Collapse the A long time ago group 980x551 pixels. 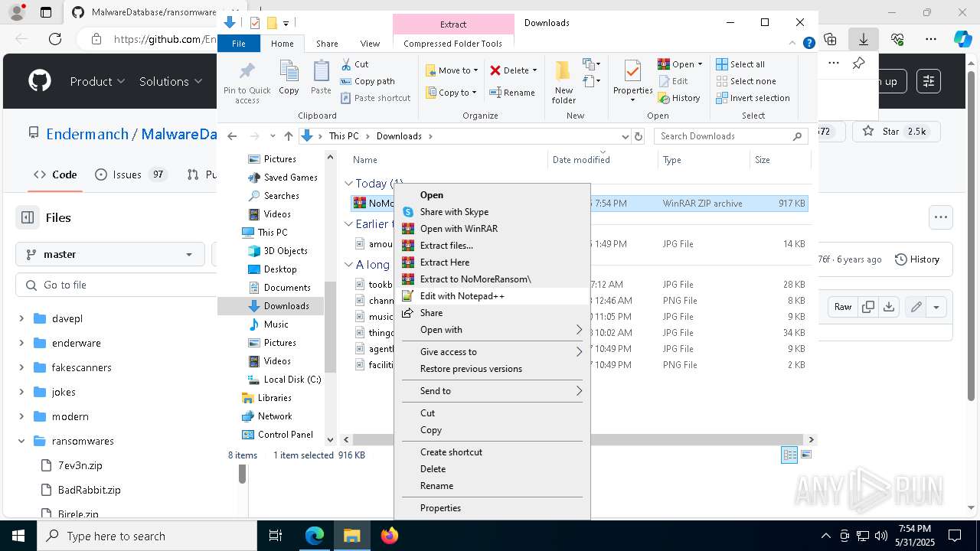348,265
